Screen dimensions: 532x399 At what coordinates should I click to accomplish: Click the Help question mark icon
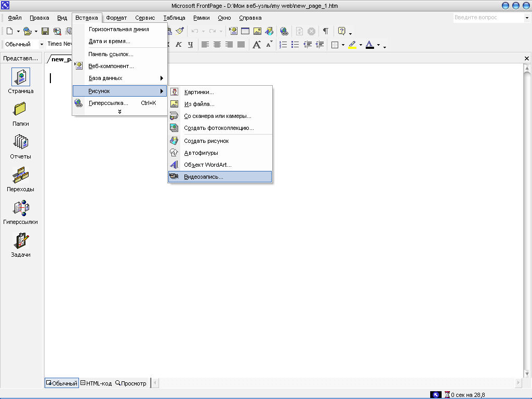point(342,31)
